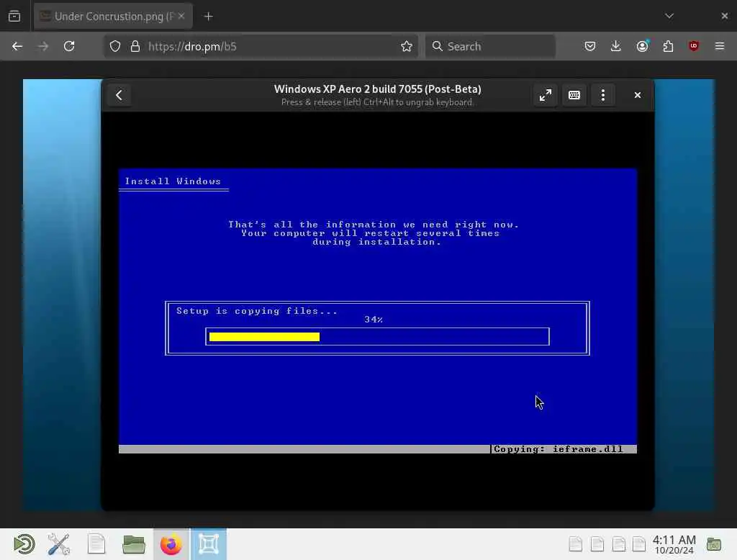This screenshot has height=560, width=737.
Task: Open a new browser tab
Action: [x=208, y=17]
